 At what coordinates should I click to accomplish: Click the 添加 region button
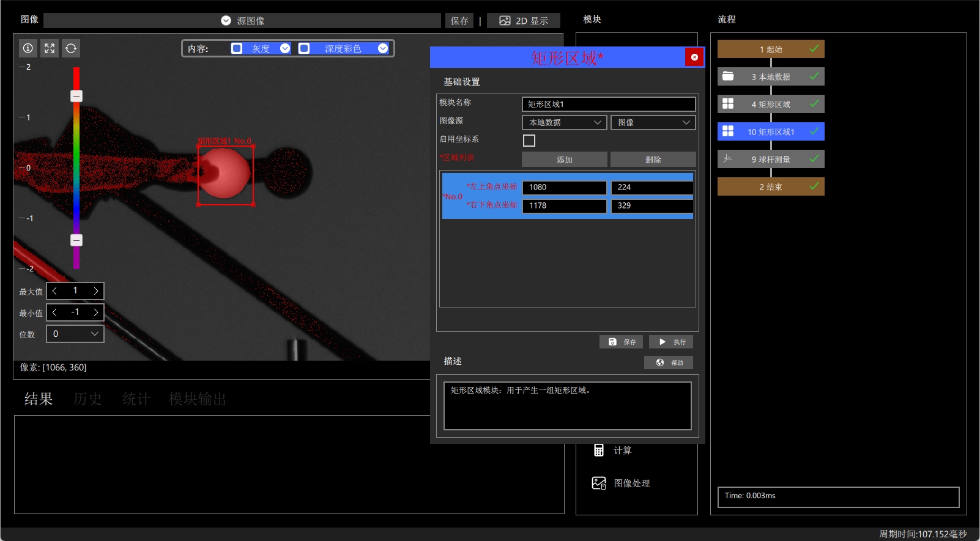[565, 160]
